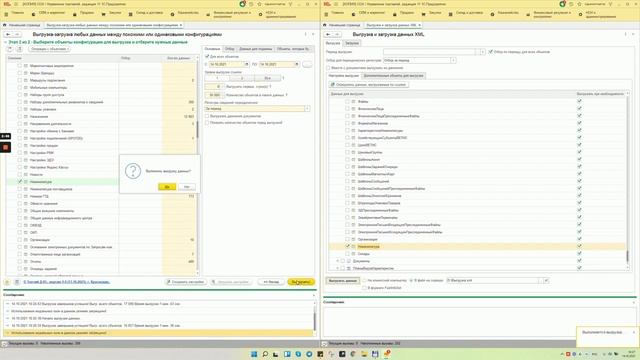Image resolution: width=640 pixels, height=360 pixels.
Task: Enable Выгружать движения документов checkbox
Action: [207, 116]
